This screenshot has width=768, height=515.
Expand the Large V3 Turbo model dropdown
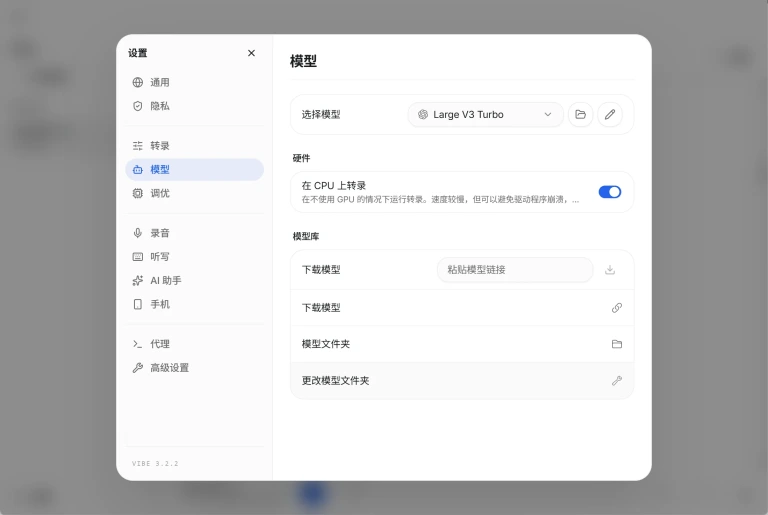(485, 114)
